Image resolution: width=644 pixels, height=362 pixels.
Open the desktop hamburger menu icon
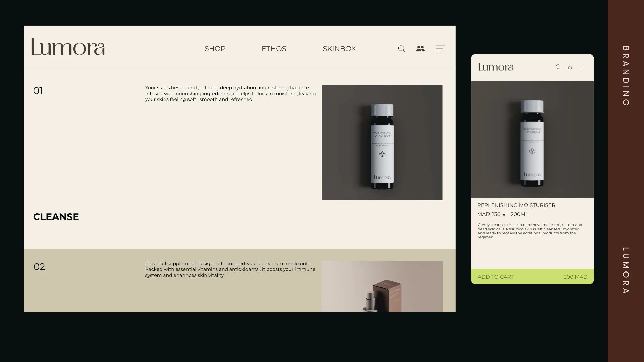pyautogui.click(x=440, y=49)
